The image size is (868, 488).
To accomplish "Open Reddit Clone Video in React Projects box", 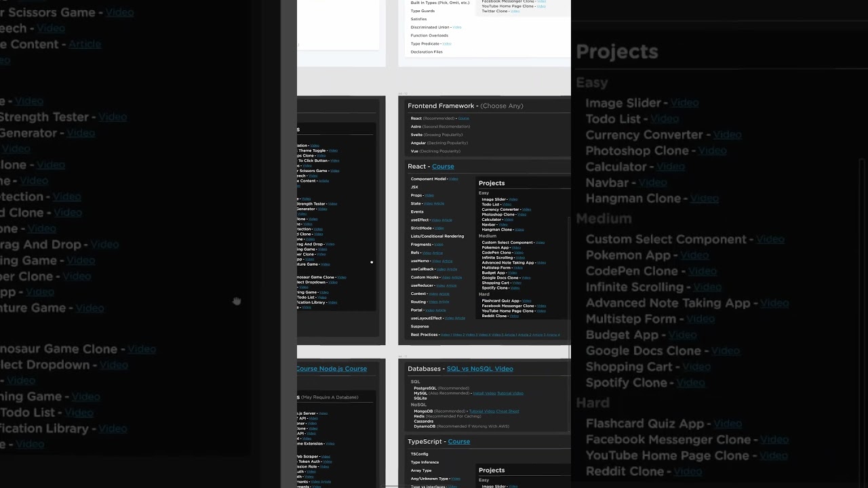I will pyautogui.click(x=514, y=316).
